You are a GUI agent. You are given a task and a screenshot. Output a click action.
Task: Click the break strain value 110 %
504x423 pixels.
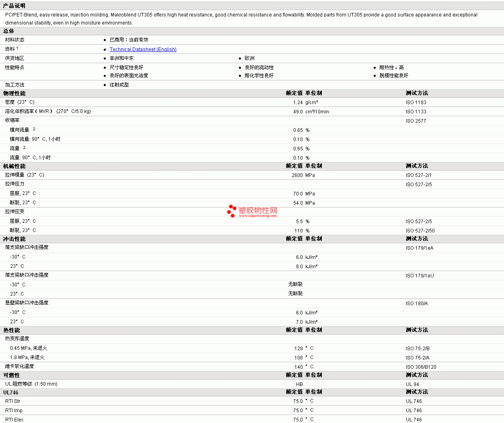point(302,231)
